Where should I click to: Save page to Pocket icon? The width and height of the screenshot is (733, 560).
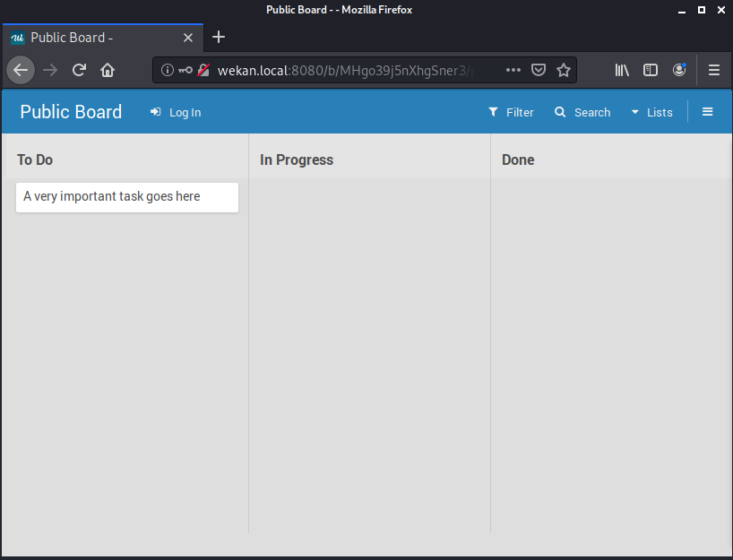click(539, 70)
